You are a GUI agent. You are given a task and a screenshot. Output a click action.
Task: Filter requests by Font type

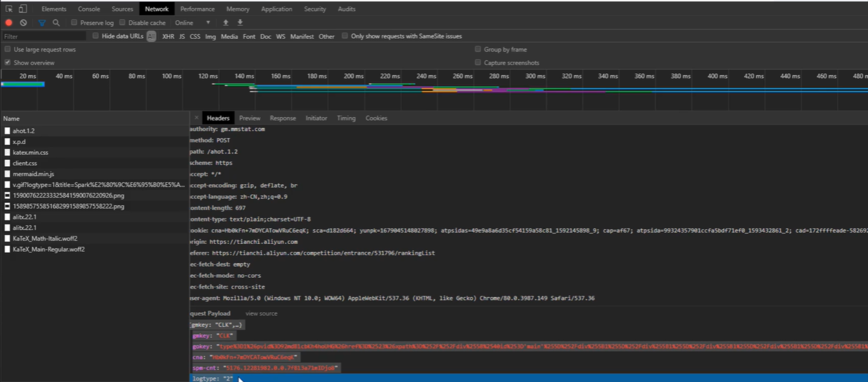click(249, 36)
